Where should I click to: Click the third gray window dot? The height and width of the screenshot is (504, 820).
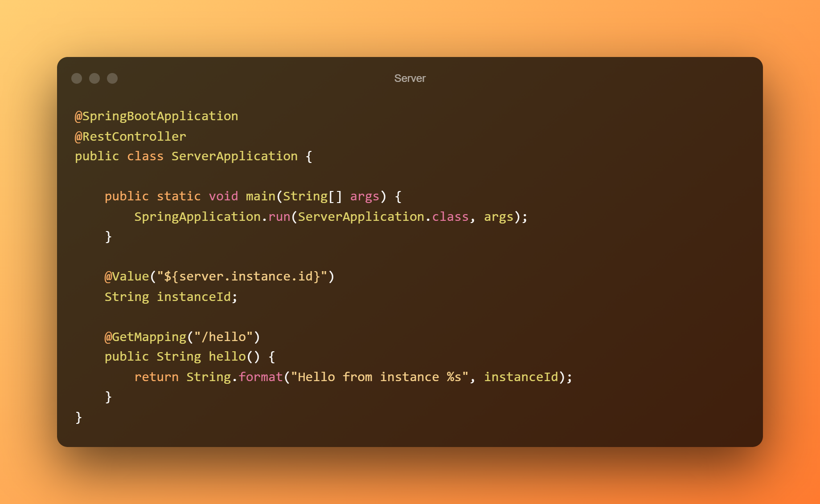point(112,78)
